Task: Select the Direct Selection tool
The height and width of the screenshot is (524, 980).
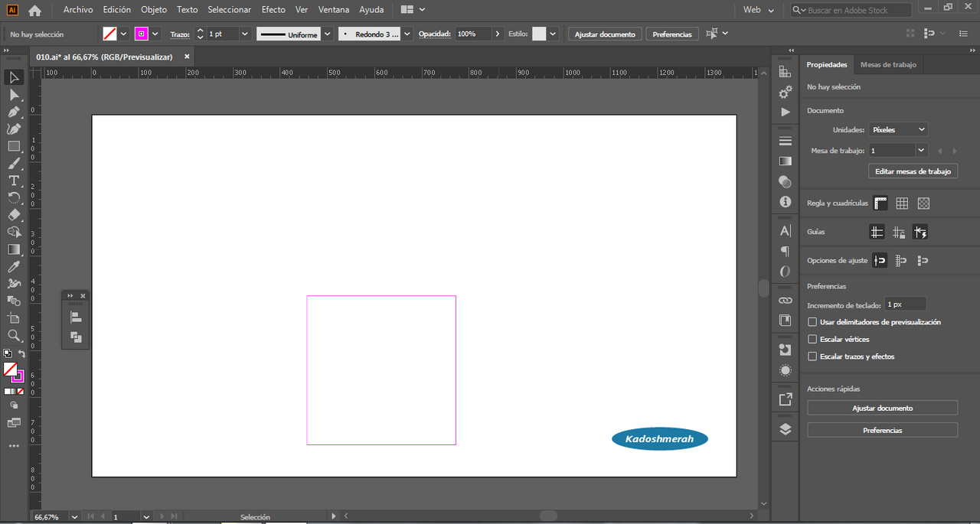Action: point(14,95)
